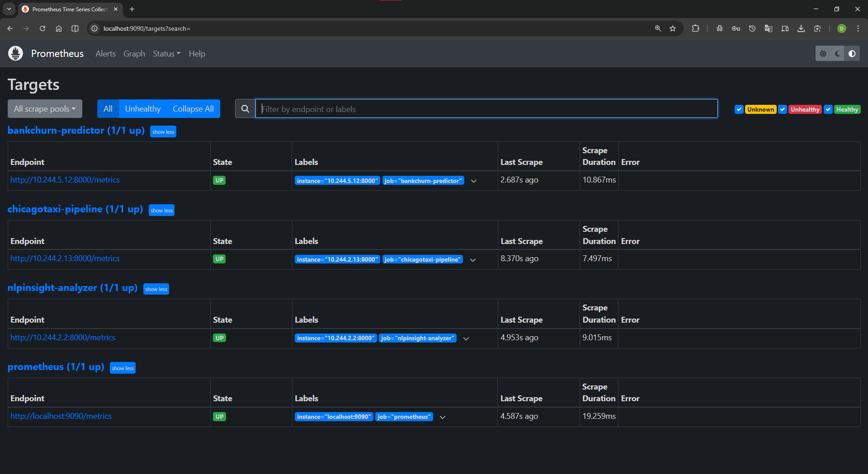Expand labels for prometheus localhost target
Image resolution: width=868 pixels, height=474 pixels.
coord(443,417)
